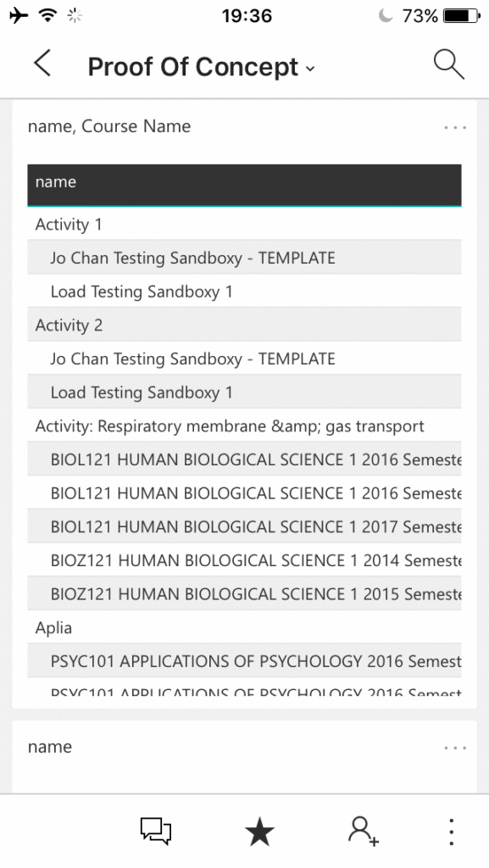Screen dimensions: 489x868
Task: Open the comments speech bubble icon
Action: (155, 832)
